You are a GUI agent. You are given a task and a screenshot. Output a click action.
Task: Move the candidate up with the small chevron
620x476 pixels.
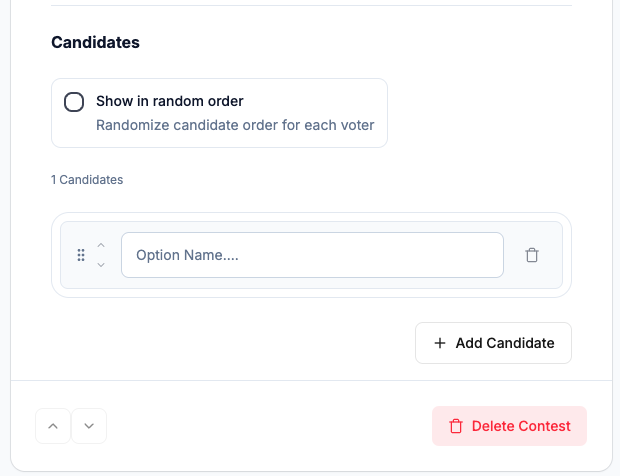[101, 245]
